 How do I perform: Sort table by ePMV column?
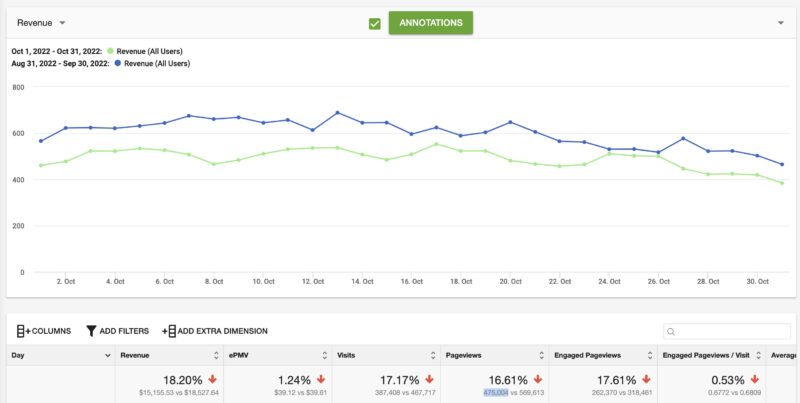[x=324, y=355]
